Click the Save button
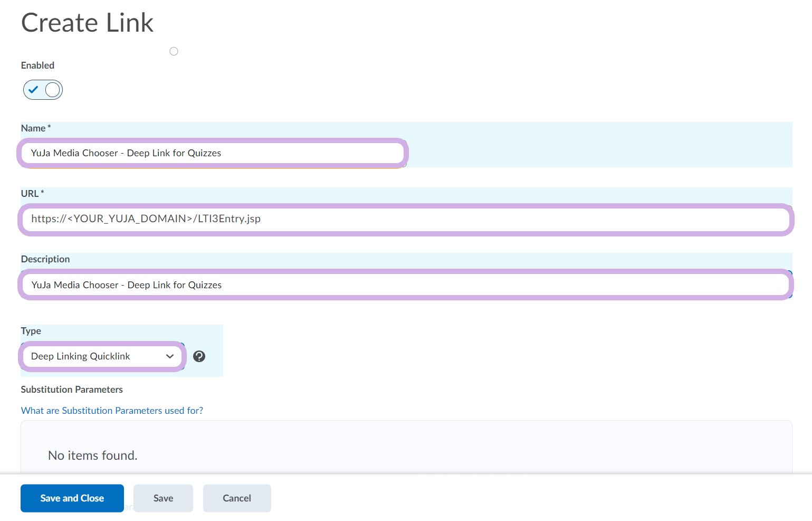Screen dimensions: 812x521 tap(163, 498)
